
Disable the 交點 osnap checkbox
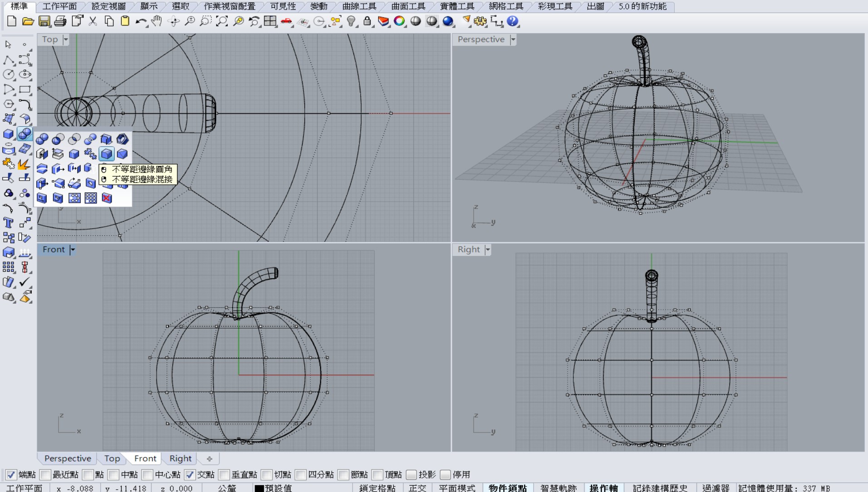[190, 475]
